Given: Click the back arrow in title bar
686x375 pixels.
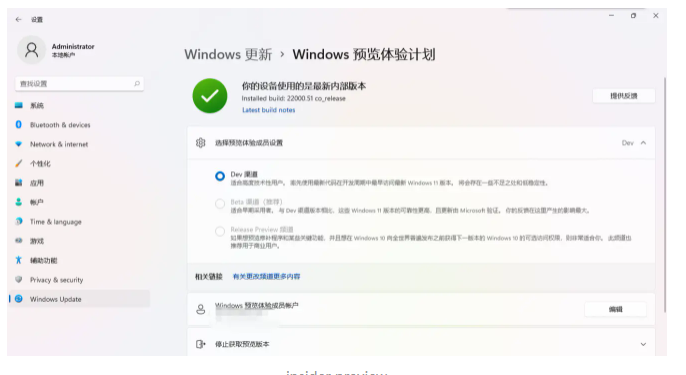Looking at the screenshot, I should pos(18,20).
